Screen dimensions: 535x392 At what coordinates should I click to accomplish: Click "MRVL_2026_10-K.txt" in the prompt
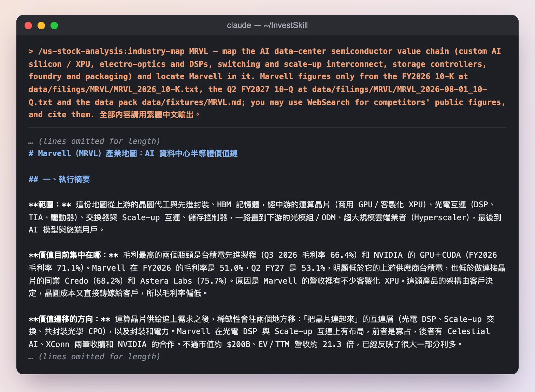156,89
